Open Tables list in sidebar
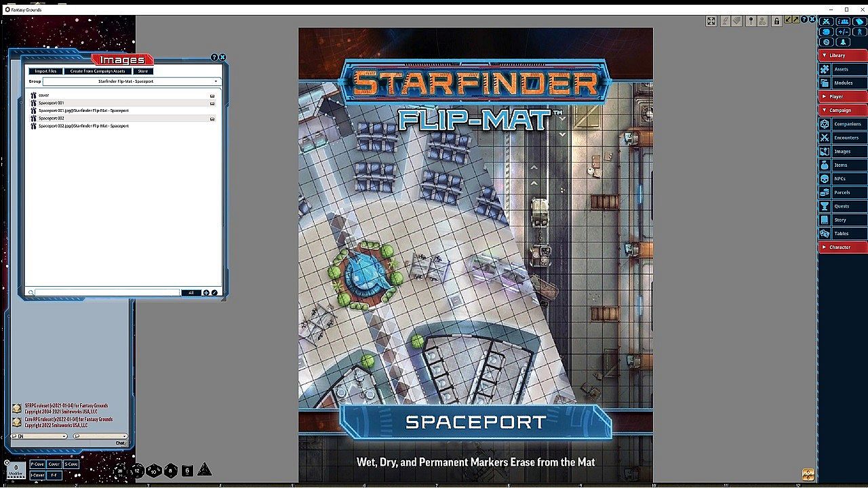Screen dimensions: 868x488 click(844, 233)
